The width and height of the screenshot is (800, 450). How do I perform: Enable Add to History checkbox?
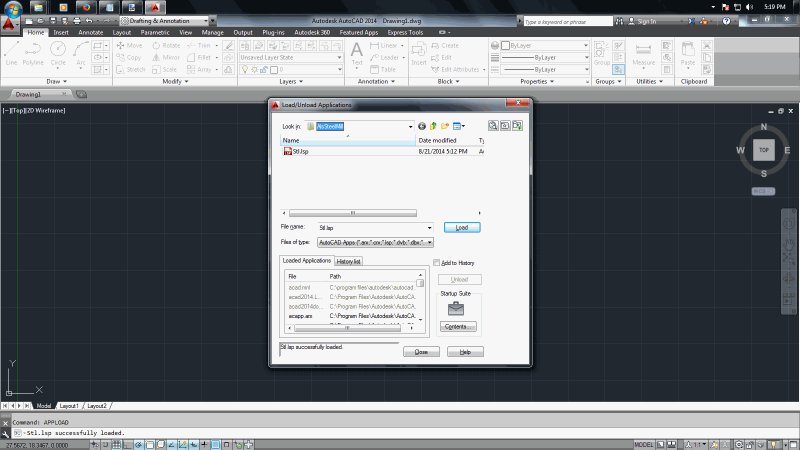pyautogui.click(x=436, y=263)
